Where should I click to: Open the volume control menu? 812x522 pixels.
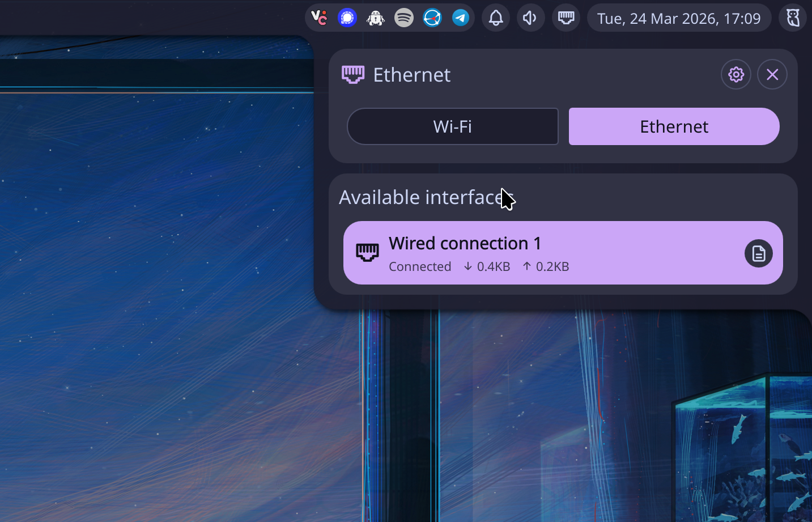click(530, 18)
